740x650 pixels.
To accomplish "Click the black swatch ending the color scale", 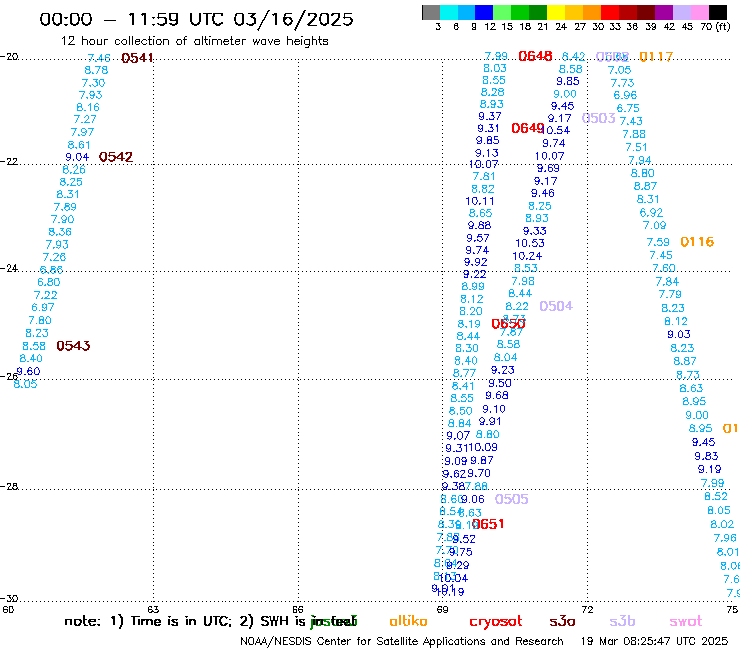I will coord(717,12).
